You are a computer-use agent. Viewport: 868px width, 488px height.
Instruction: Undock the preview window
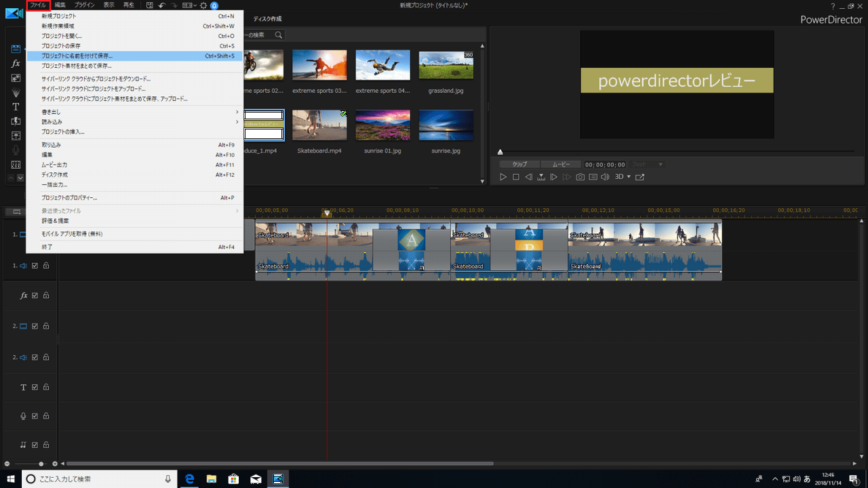(x=639, y=177)
